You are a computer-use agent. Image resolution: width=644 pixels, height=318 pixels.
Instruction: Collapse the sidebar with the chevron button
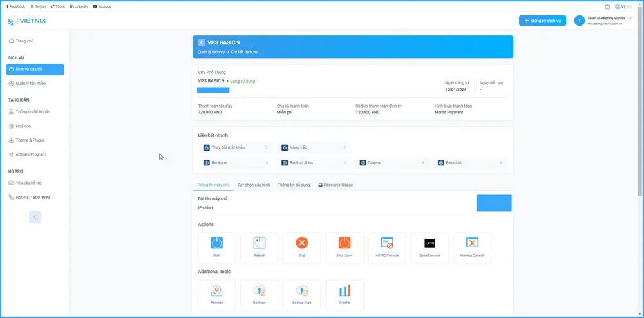(35, 217)
